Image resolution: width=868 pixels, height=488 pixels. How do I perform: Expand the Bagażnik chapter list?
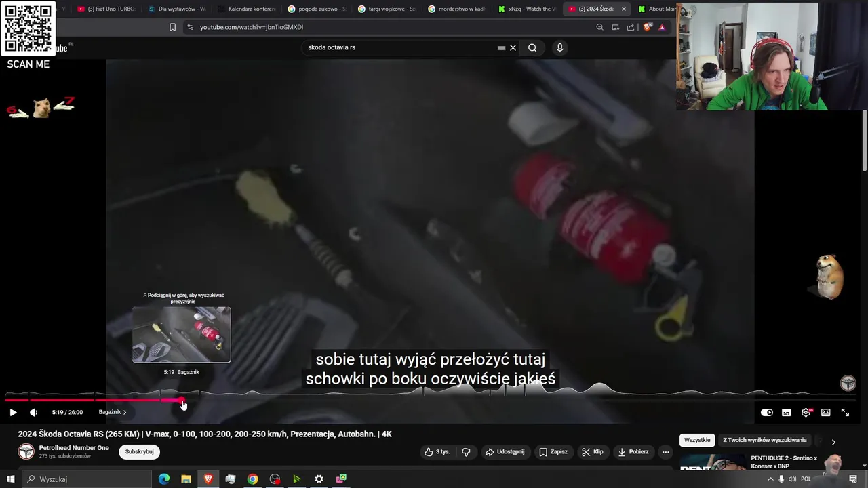click(x=113, y=412)
